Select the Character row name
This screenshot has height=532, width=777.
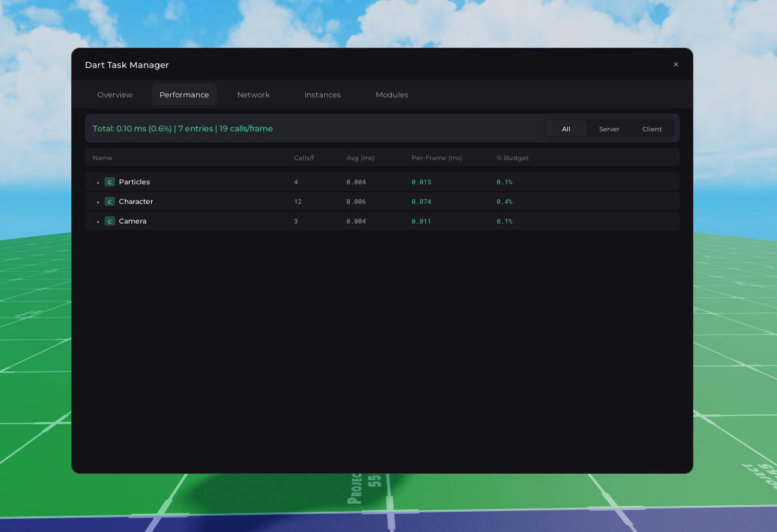point(136,201)
